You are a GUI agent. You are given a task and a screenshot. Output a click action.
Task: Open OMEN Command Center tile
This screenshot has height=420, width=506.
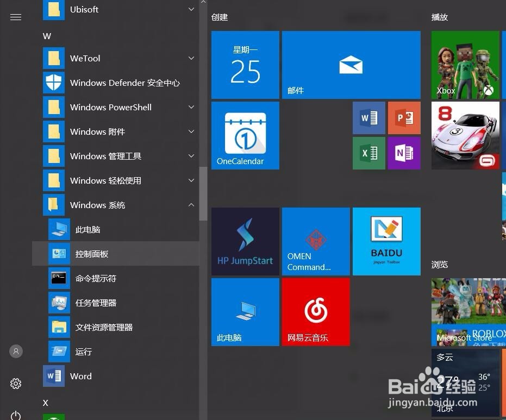coord(316,241)
